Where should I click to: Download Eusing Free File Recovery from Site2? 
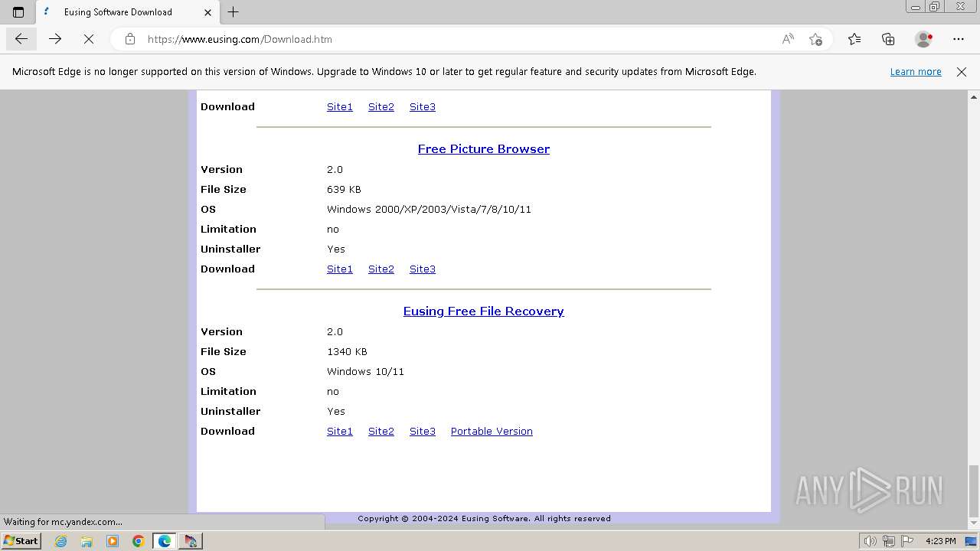pos(381,432)
